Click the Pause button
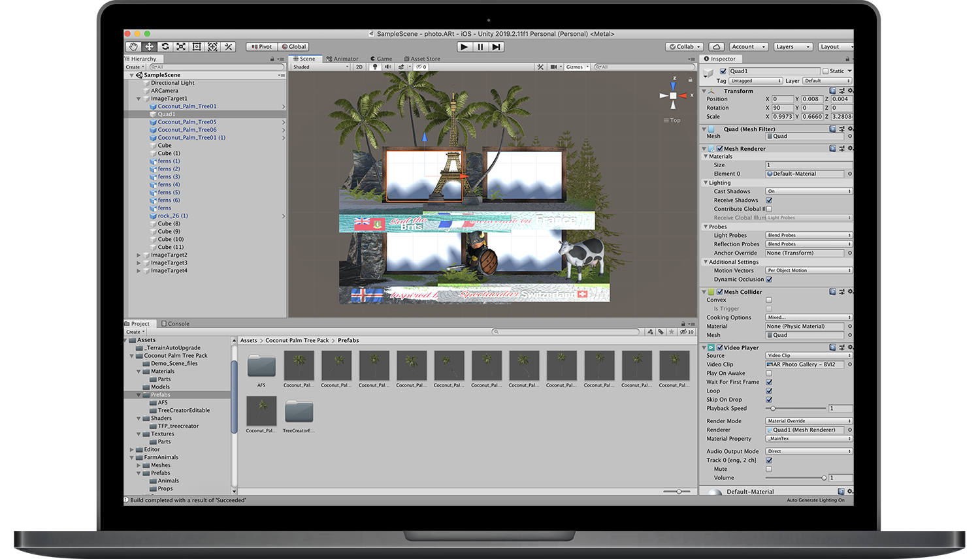This screenshot has height=559, width=980. 480,47
